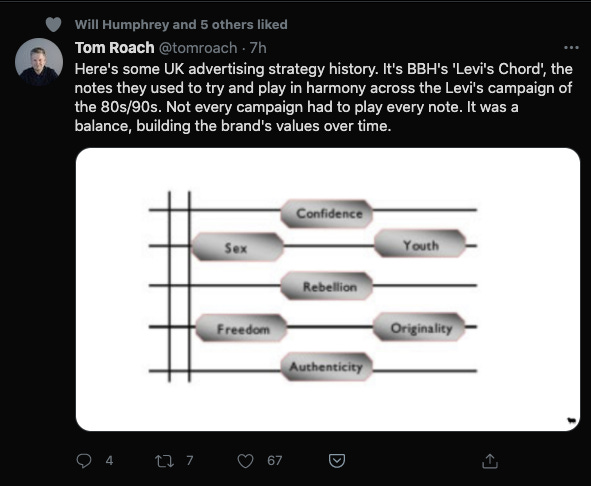Viewport: 591px width, 486px height.
Task: Click the Rebellion note in the image
Action: (327, 286)
